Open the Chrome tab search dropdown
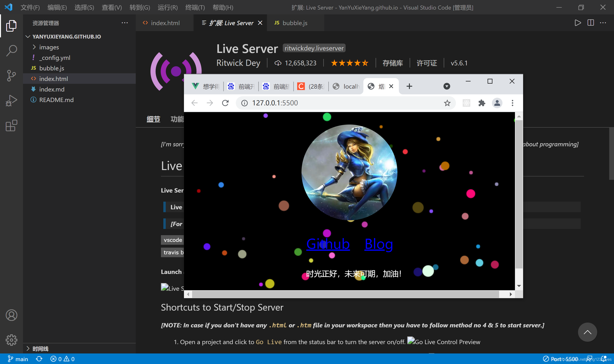 point(447,86)
